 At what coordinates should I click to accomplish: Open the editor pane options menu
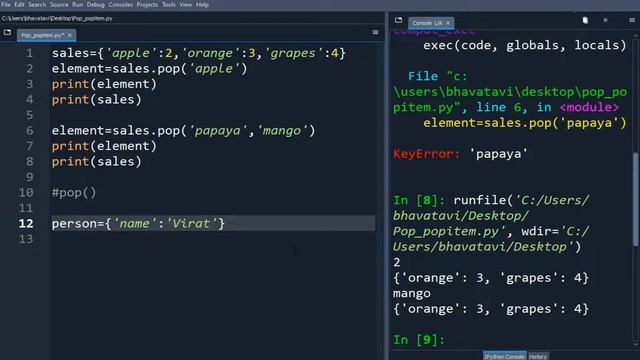click(x=375, y=32)
